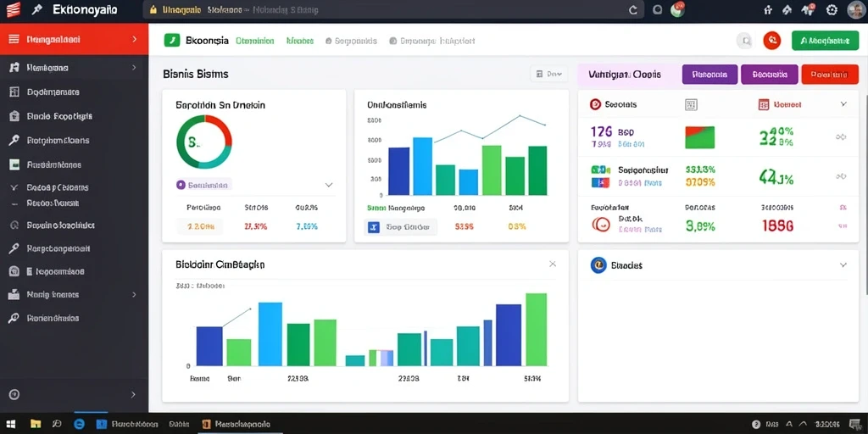Open the dropdown next to the Bisnis heading
Image resolution: width=868 pixels, height=434 pixels.
click(x=548, y=74)
